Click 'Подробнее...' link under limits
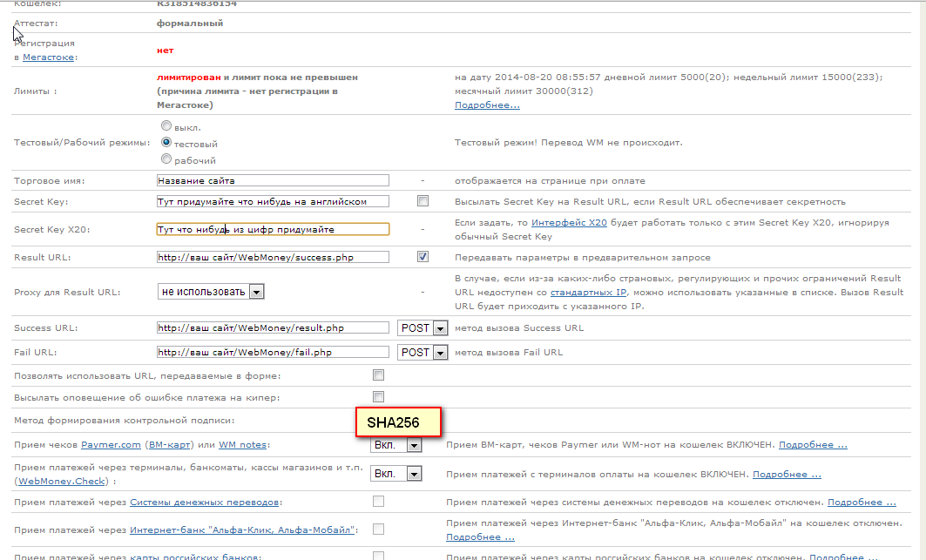 [487, 105]
